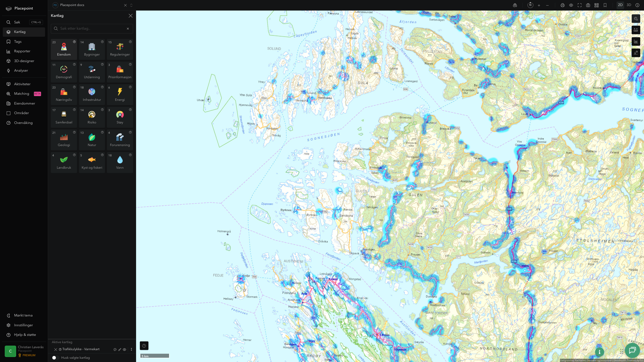Zoom in with the plus icon

539,5
